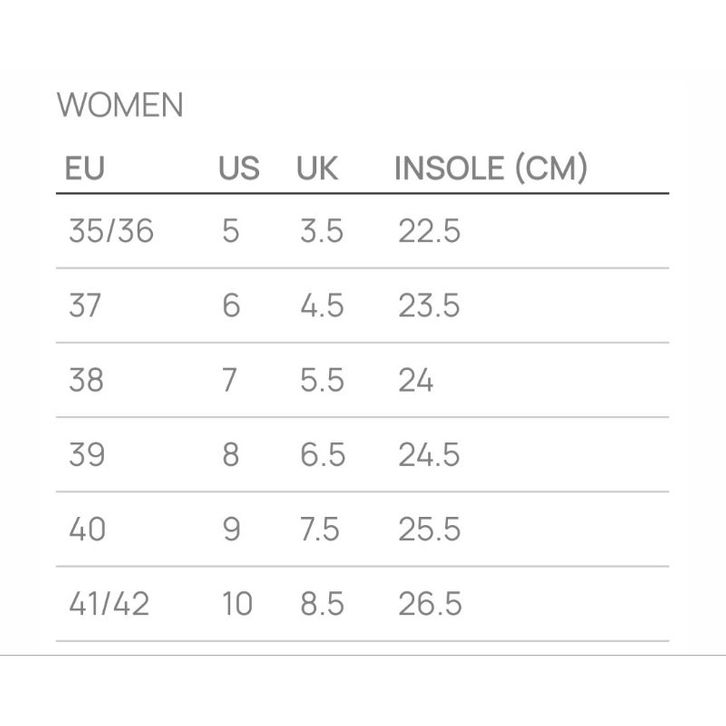726x726 pixels.
Task: Click the WOMEN size chart heading
Action: (120, 105)
